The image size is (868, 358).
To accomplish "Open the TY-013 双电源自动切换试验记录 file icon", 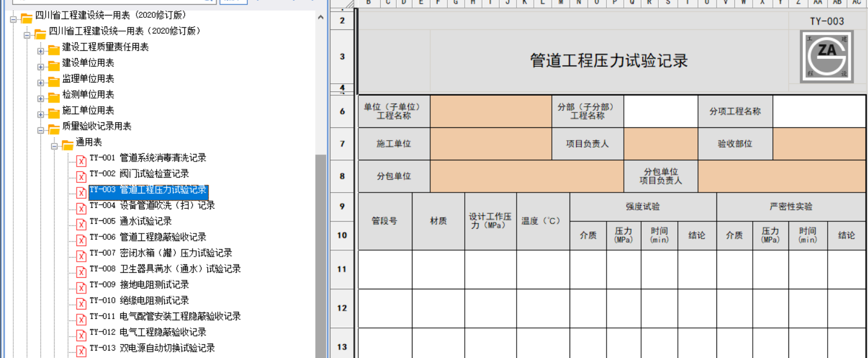I will (81, 351).
